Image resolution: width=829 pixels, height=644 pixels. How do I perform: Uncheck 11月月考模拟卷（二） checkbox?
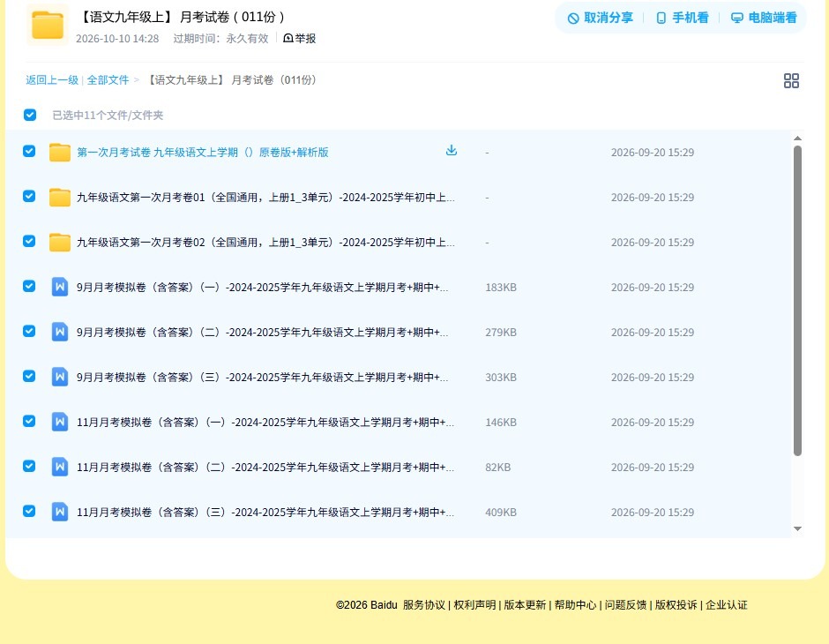(29, 466)
